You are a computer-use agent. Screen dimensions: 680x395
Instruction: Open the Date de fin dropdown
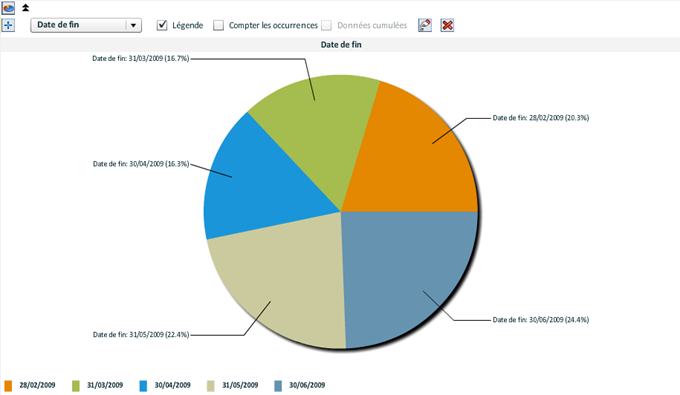click(86, 25)
